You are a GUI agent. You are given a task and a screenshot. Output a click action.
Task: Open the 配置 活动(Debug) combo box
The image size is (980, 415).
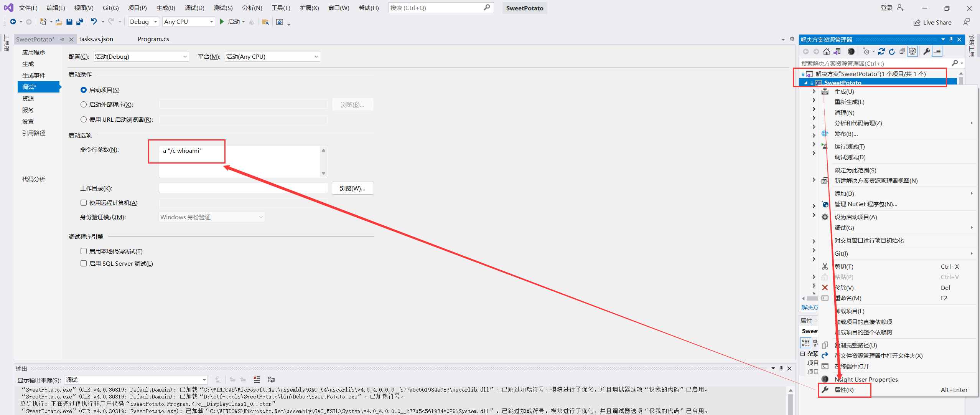(141, 57)
